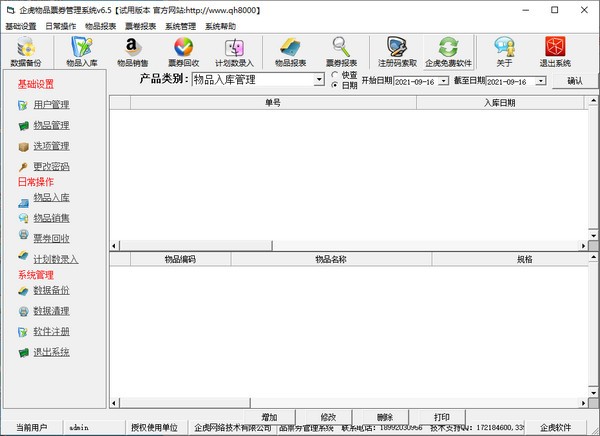Click the icon beside 用户管理 in sidebar
600x436 pixels.
23,105
